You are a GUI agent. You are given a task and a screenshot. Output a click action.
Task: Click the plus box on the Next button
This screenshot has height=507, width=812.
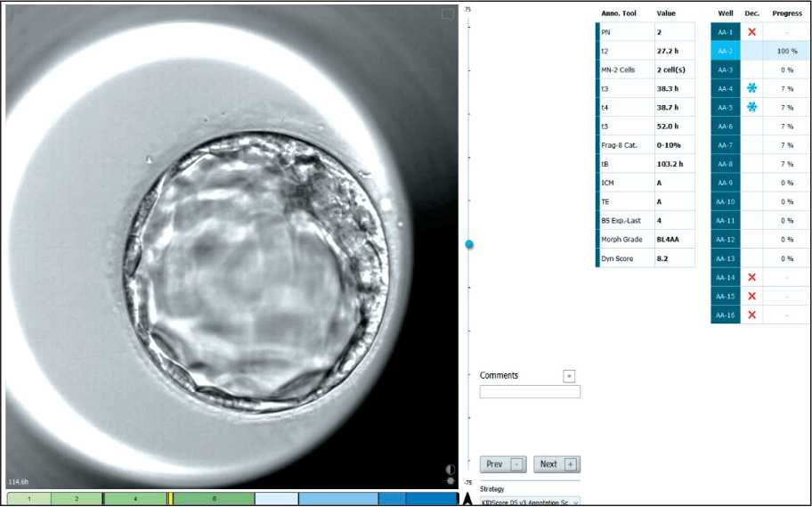[571, 464]
